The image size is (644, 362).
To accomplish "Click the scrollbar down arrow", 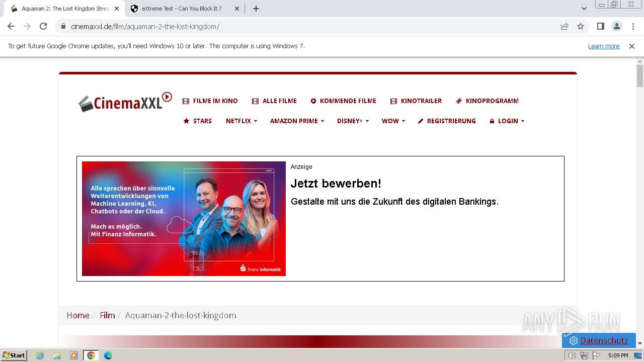I will coord(640,343).
